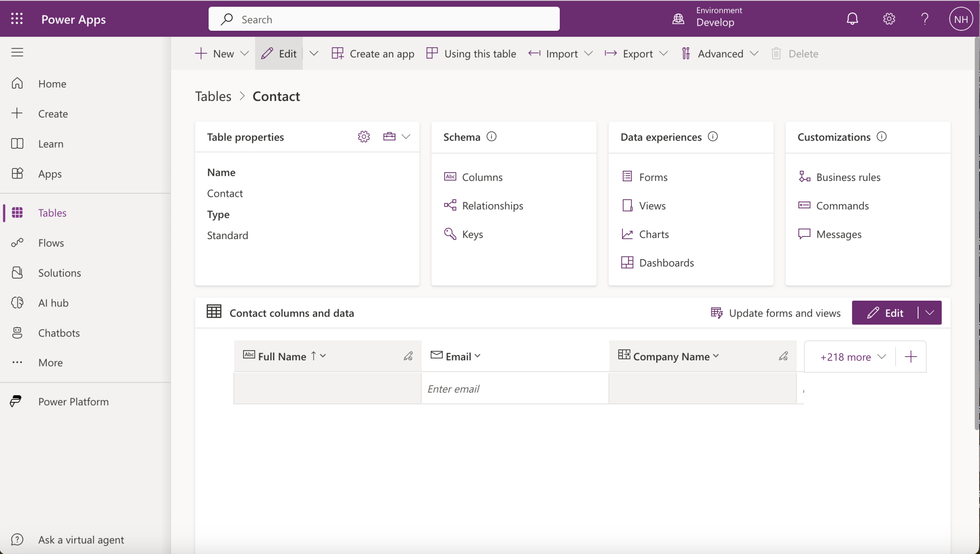Click the Table properties gear icon
This screenshot has width=980, height=554.
coord(363,137)
